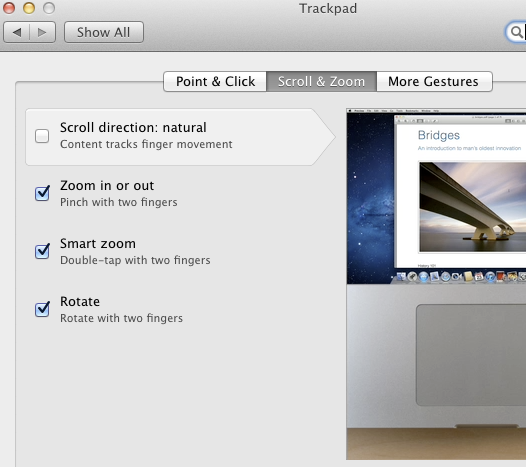
Task: Click the Trackpad window title
Action: pyautogui.click(x=328, y=9)
